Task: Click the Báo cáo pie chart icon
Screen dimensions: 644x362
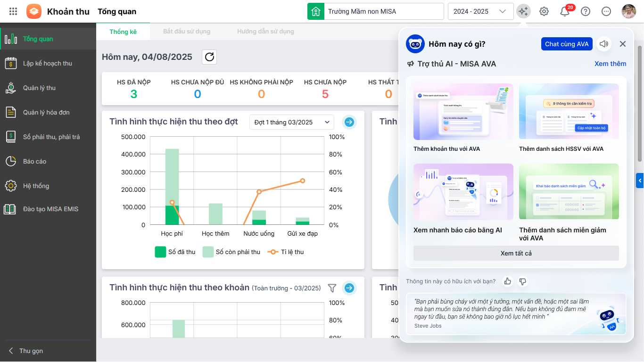Action: pyautogui.click(x=11, y=161)
